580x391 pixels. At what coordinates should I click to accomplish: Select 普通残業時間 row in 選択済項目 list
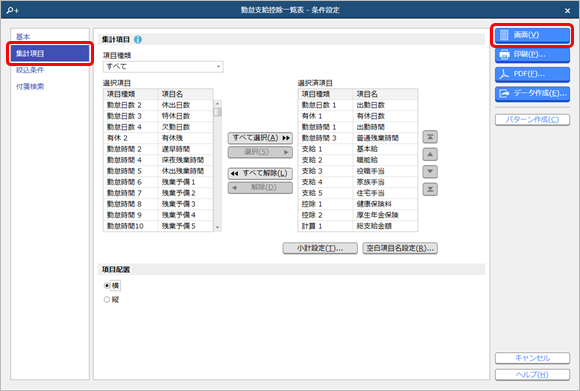click(x=358, y=138)
